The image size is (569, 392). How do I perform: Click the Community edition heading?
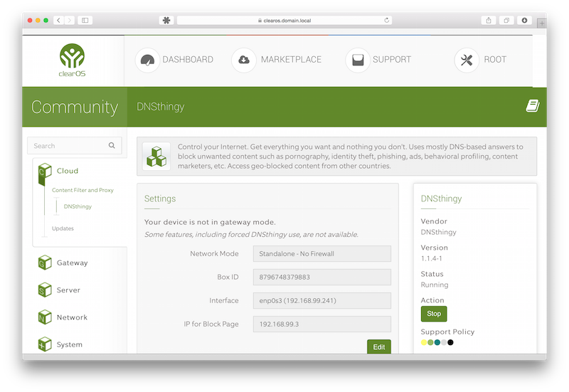click(75, 107)
